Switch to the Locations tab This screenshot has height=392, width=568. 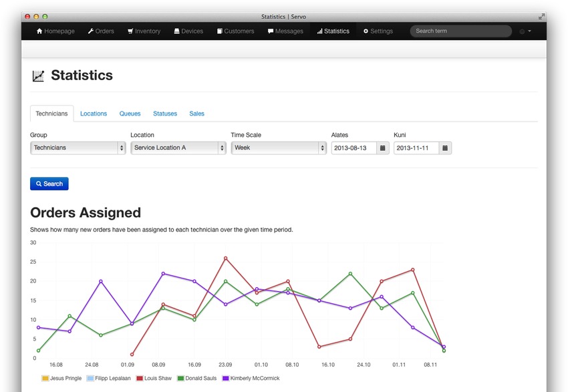coord(94,114)
